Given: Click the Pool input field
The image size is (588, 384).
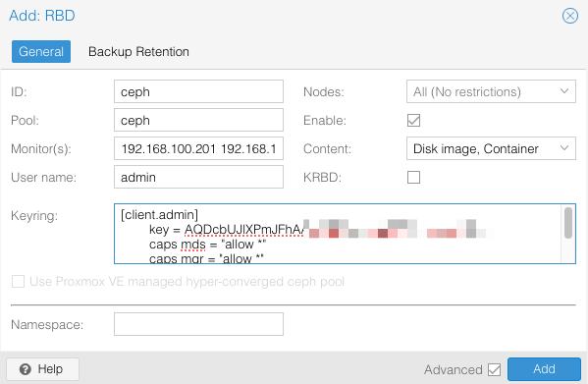Looking at the screenshot, I should coord(198,120).
